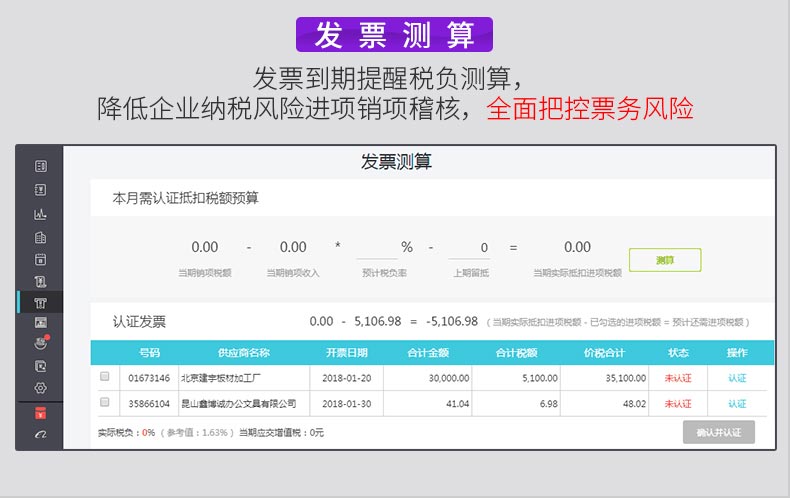Click the 操作 column header
Viewport: 790px width, 500px height.
tap(737, 353)
